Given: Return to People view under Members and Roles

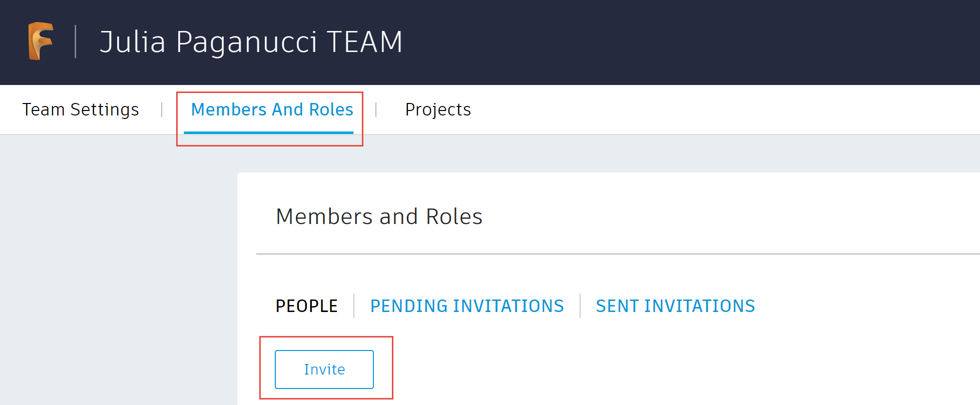Looking at the screenshot, I should point(306,305).
